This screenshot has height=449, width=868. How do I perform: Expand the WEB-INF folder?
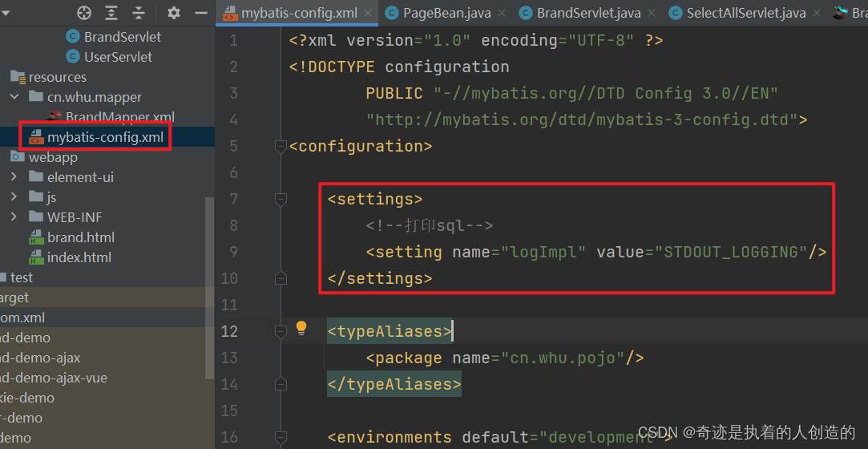point(14,217)
